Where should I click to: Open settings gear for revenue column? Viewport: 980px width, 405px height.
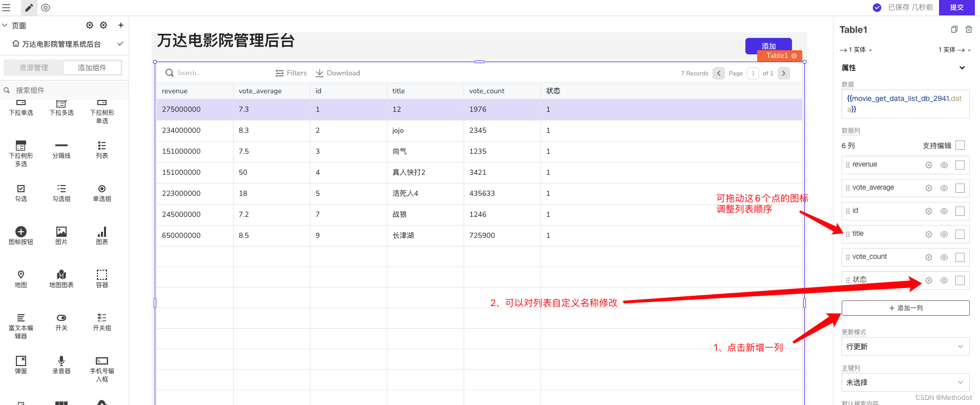pyautogui.click(x=928, y=165)
